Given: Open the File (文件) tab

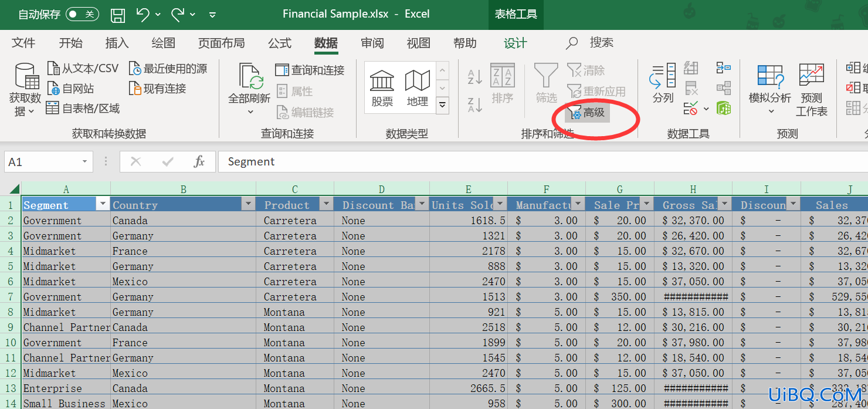Looking at the screenshot, I should (x=23, y=43).
